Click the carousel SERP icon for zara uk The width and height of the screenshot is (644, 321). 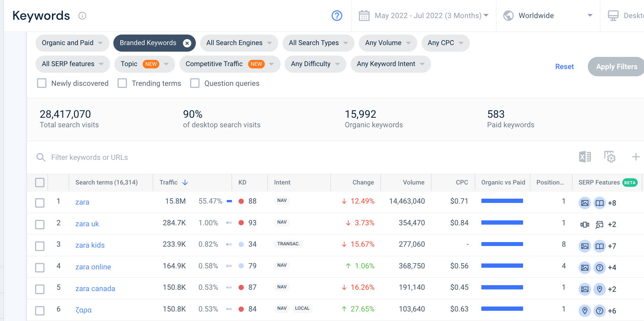coord(585,225)
